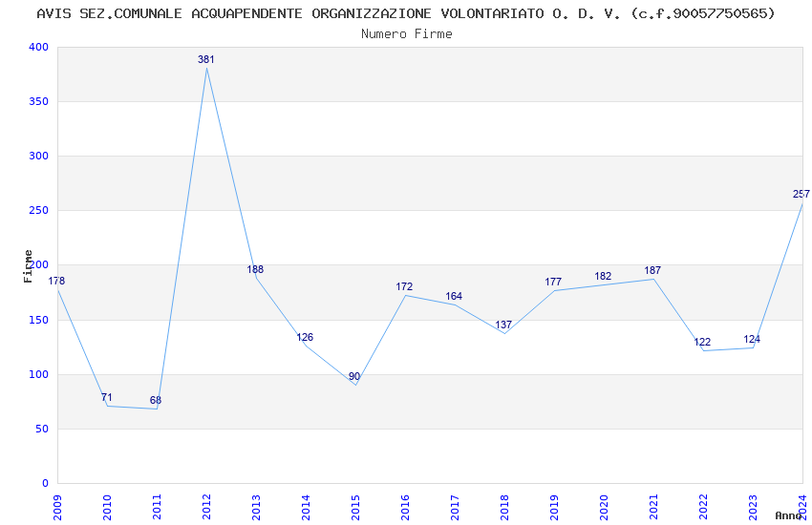
Task: Click the 2020 x-axis year label
Action: point(605,508)
